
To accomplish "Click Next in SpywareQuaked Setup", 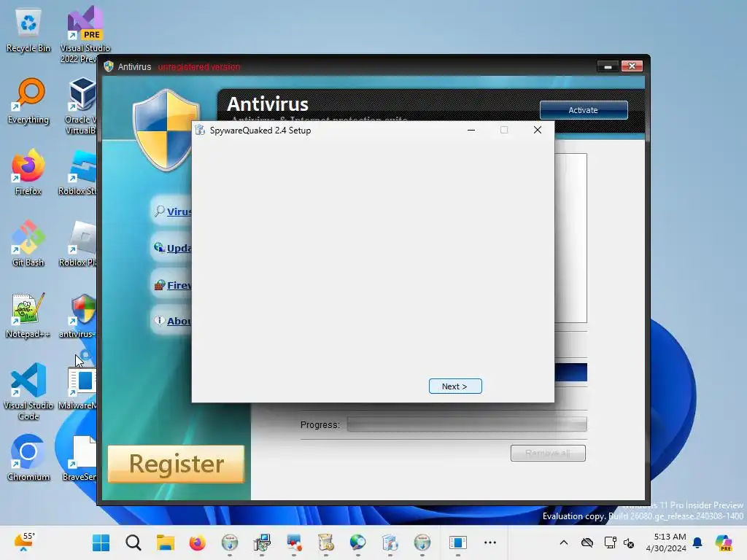I will point(455,386).
